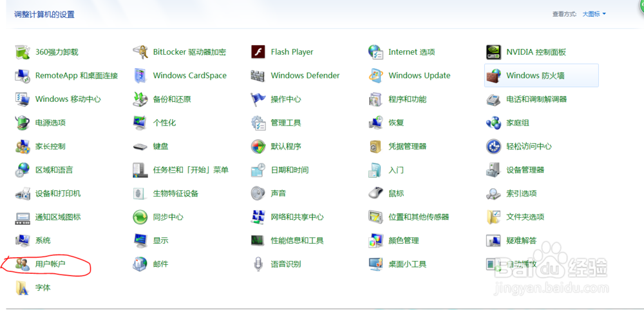Click the 日期和时间 link

point(290,170)
